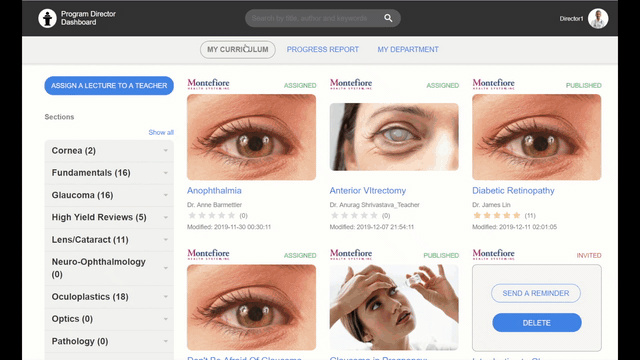Expand the Glaucoma (16) section arrow

[x=166, y=195]
